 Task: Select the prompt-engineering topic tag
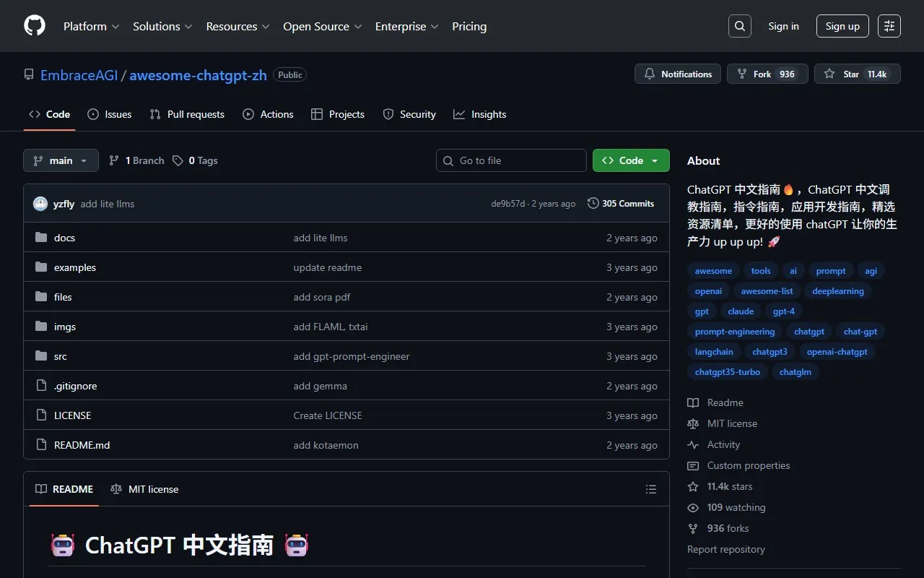tap(734, 332)
